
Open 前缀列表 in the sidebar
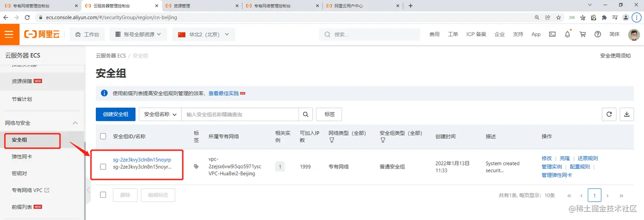tap(22, 207)
